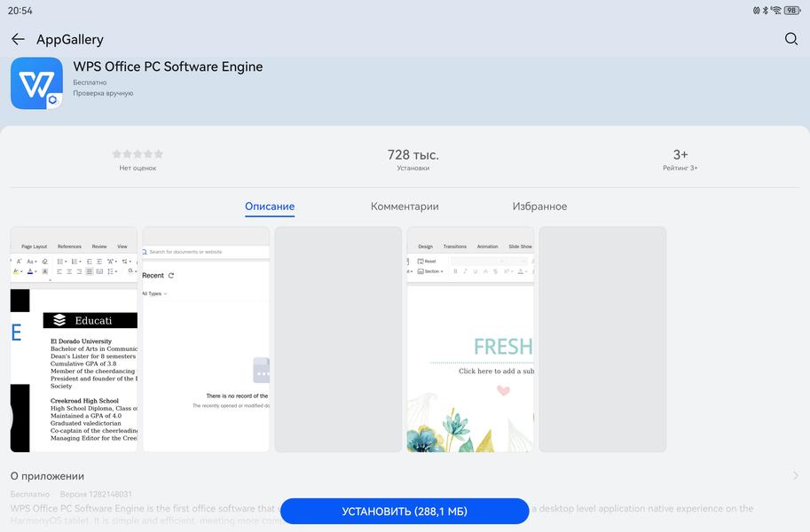Tap the 728 тыс. installs count

pos(413,154)
